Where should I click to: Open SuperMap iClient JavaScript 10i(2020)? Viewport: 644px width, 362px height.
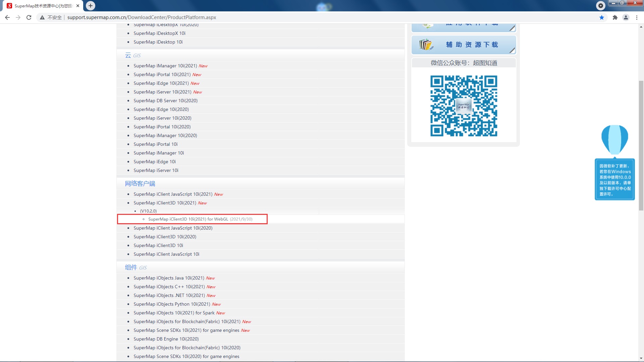coord(173,228)
